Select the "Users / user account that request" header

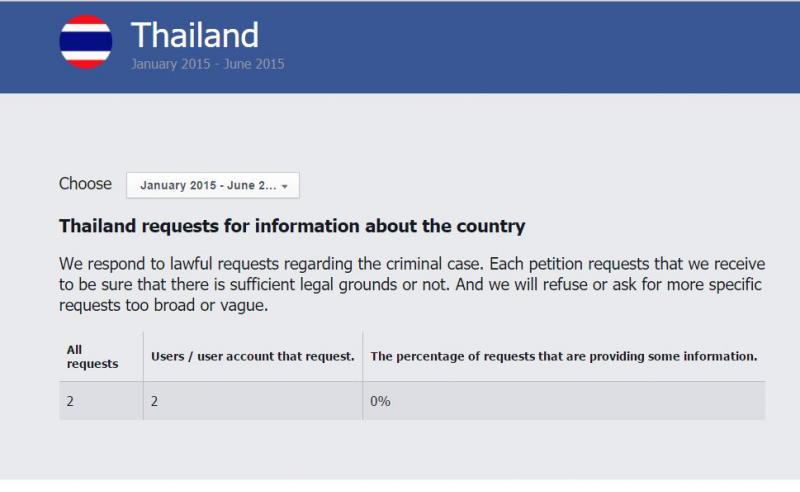tap(252, 356)
